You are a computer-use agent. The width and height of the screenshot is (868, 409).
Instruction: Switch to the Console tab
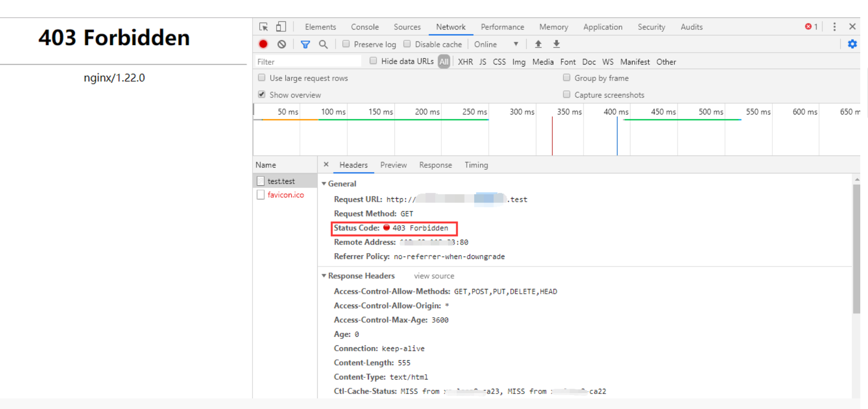tap(364, 27)
